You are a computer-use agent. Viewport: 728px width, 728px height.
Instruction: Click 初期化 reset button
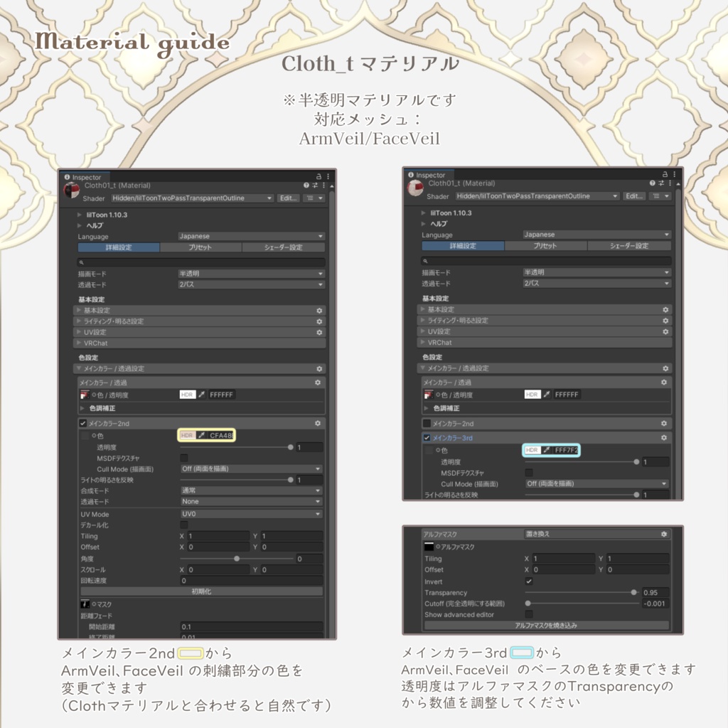point(201,591)
